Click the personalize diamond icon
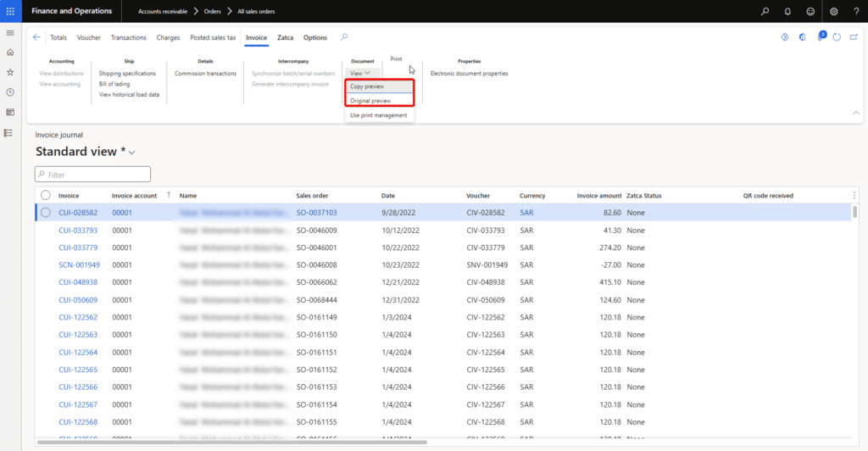868x451 pixels. (785, 37)
